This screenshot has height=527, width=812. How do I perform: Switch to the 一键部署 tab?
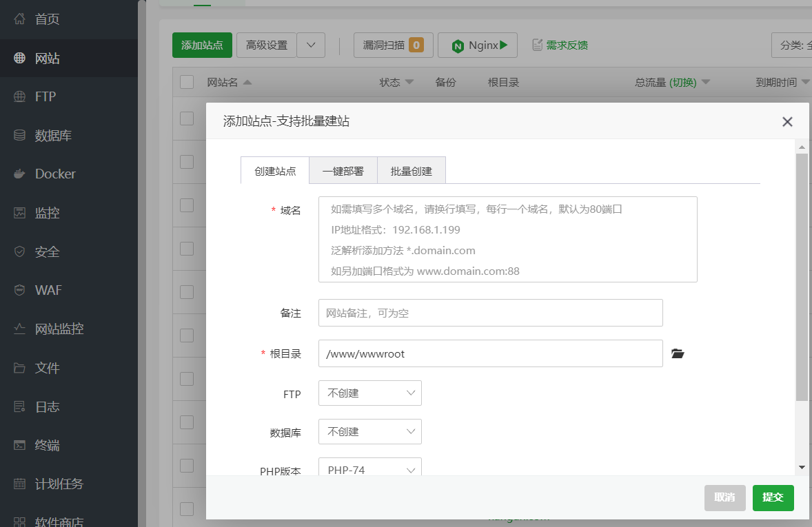click(x=343, y=172)
